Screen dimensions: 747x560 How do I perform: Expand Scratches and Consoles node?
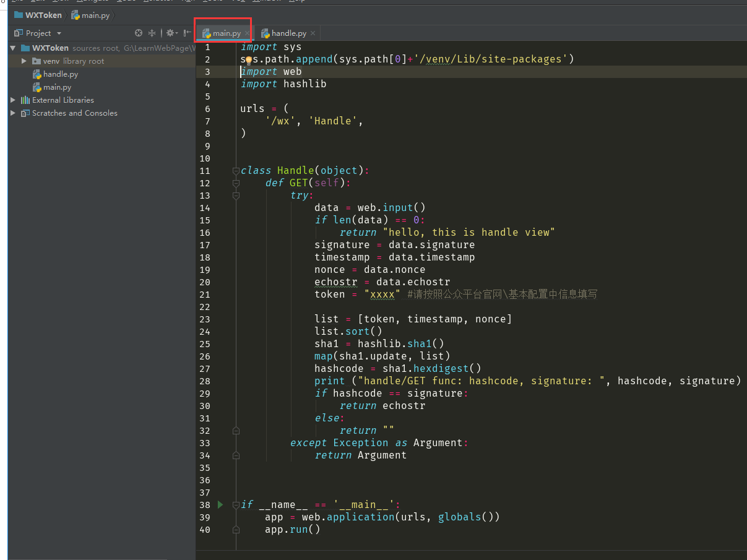(x=13, y=113)
